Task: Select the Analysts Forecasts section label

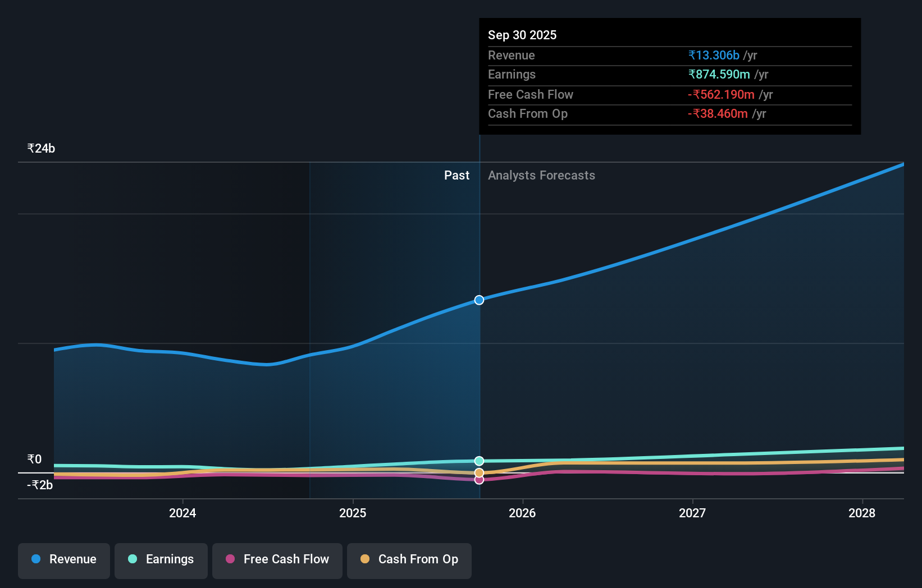Action: pos(541,175)
